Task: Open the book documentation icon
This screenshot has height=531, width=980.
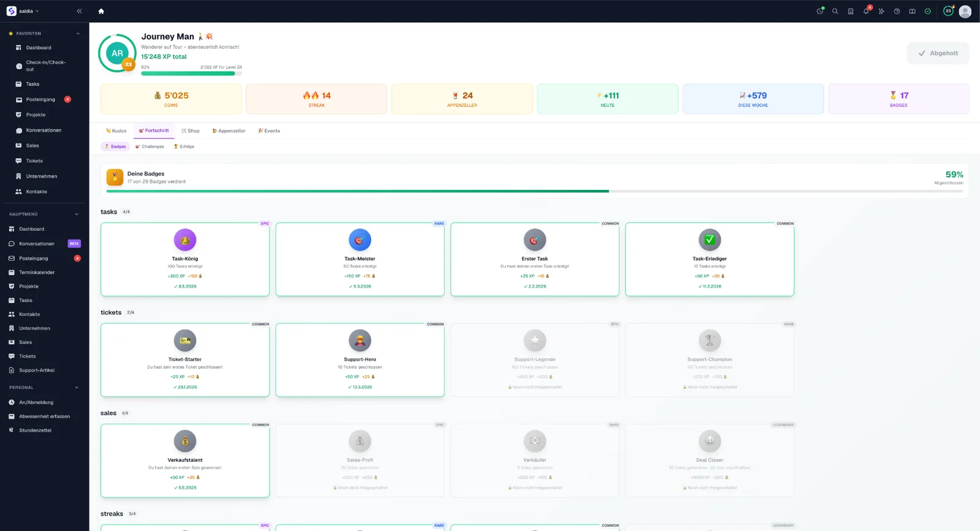Action: [912, 11]
